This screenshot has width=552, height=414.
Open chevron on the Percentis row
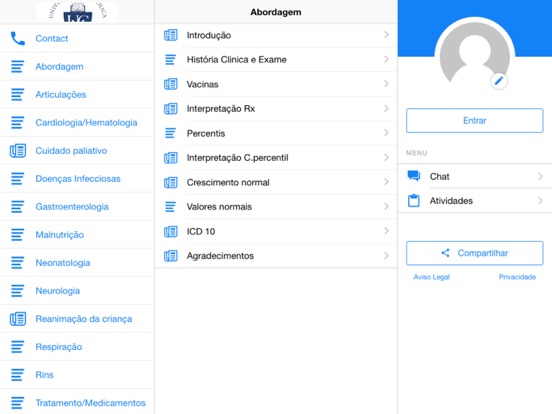[x=386, y=133]
